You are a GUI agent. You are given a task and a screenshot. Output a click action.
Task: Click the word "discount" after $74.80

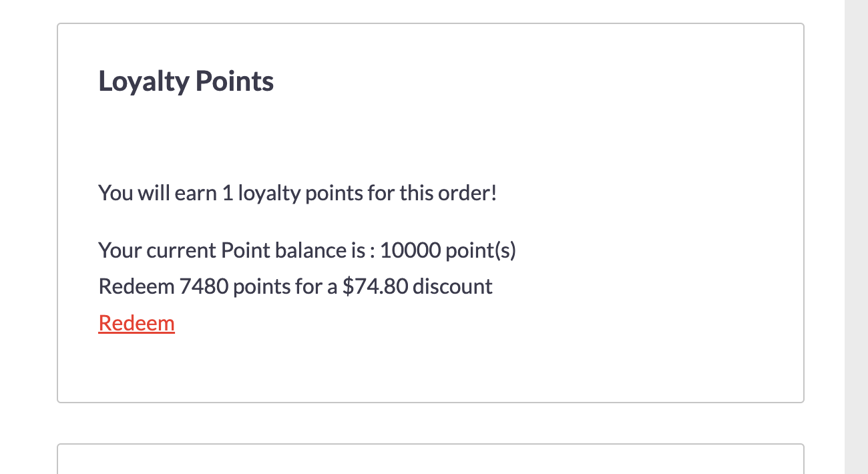coord(453,286)
